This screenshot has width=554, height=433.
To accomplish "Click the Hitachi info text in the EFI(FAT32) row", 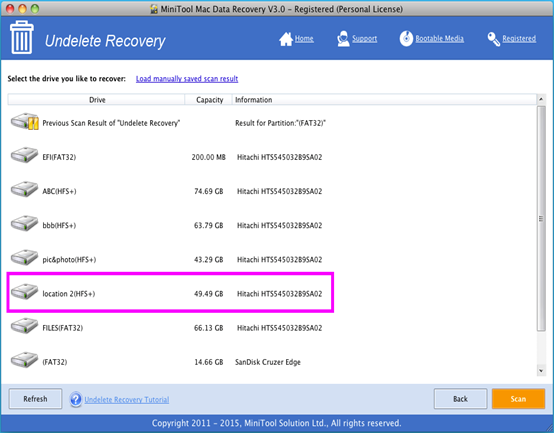I will pos(279,157).
